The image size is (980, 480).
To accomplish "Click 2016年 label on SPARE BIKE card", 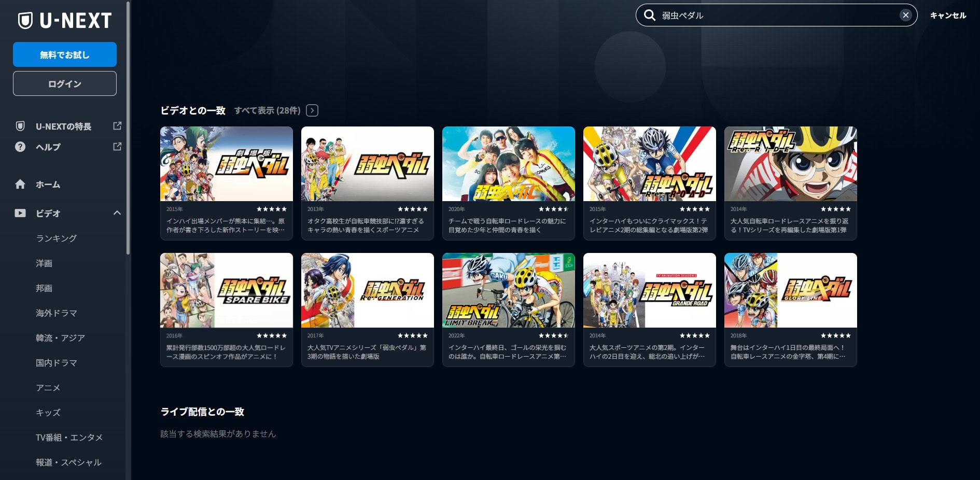I will [174, 335].
